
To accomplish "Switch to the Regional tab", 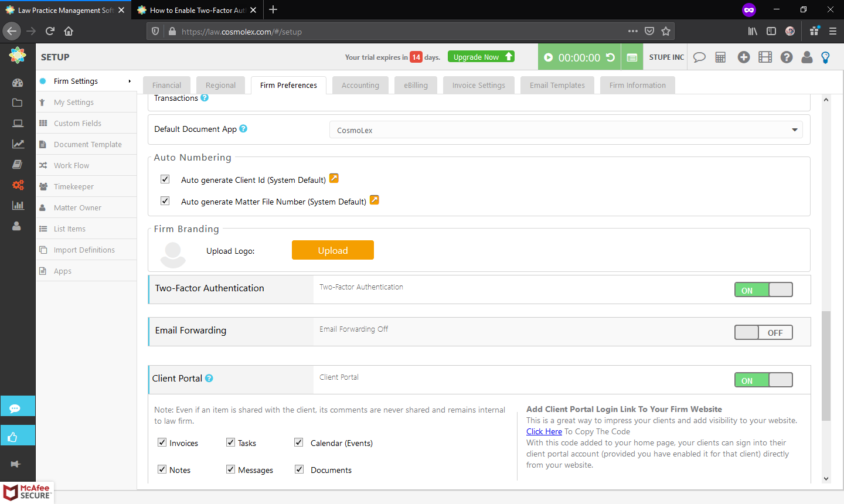I will coord(220,85).
